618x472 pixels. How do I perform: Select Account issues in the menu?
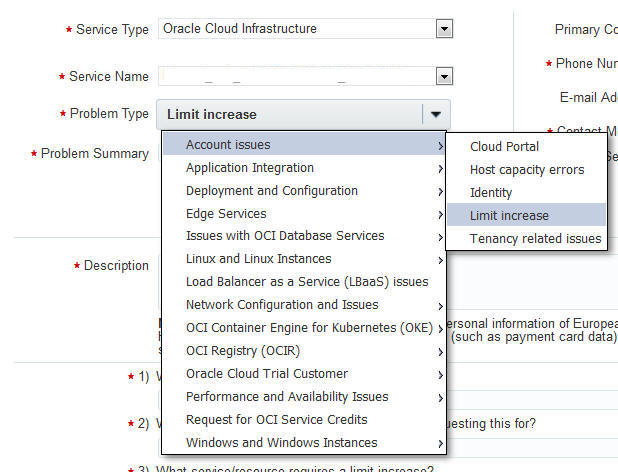pos(304,144)
